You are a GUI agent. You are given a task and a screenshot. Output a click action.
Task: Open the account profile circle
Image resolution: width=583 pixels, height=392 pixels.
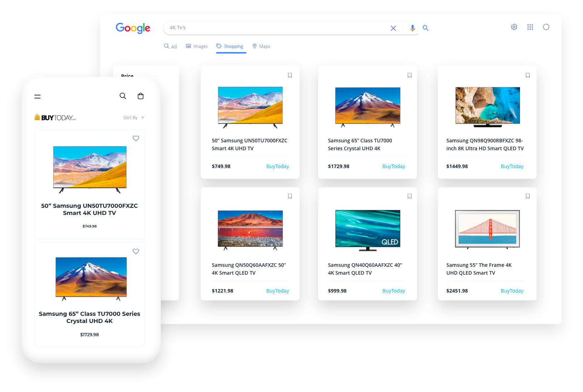click(546, 27)
